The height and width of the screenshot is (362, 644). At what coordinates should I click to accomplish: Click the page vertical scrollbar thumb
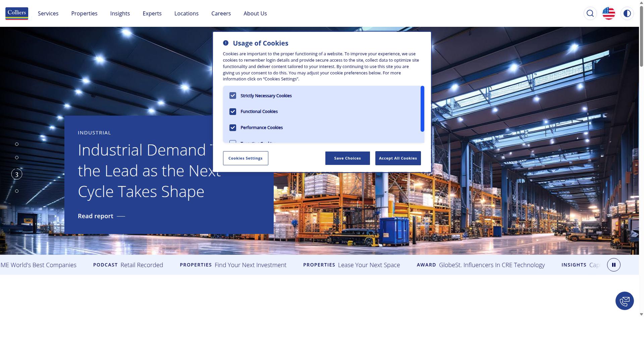coord(641,37)
